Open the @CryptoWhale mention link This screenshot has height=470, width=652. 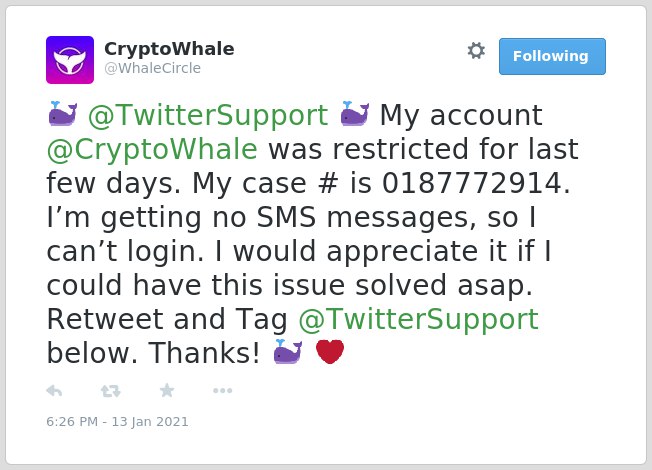click(x=152, y=149)
